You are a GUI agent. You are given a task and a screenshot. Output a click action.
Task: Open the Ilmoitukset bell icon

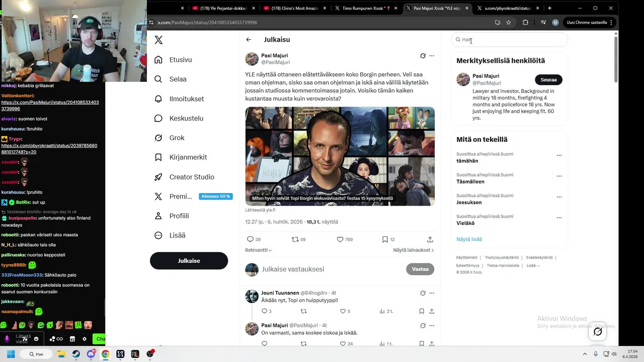pyautogui.click(x=158, y=99)
